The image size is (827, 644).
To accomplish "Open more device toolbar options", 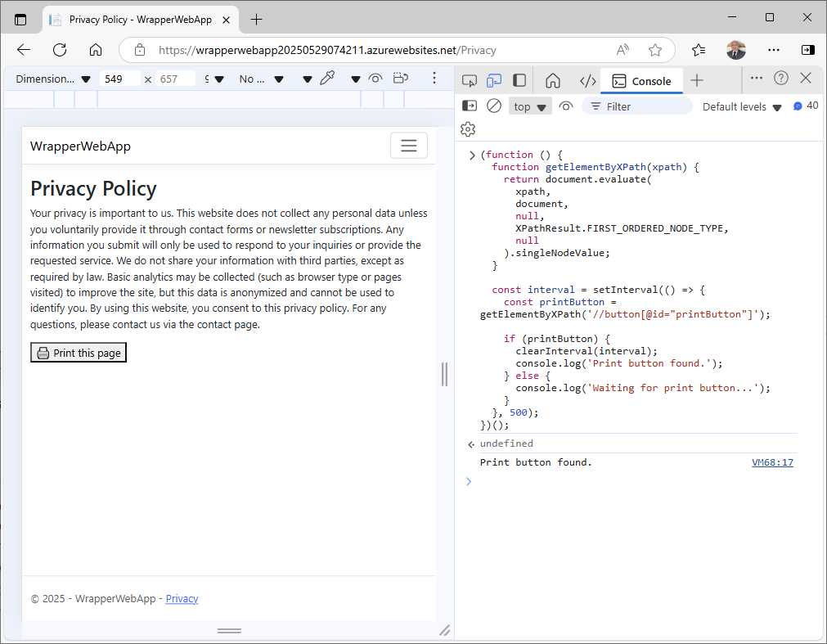I will coord(434,78).
